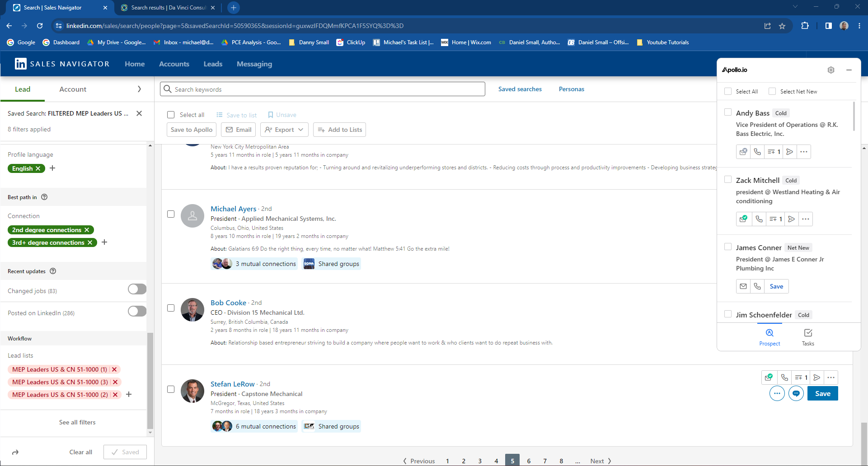Viewport: 868px width, 466px height.
Task: Check Select Net New in Apollo panel
Action: [x=772, y=91]
